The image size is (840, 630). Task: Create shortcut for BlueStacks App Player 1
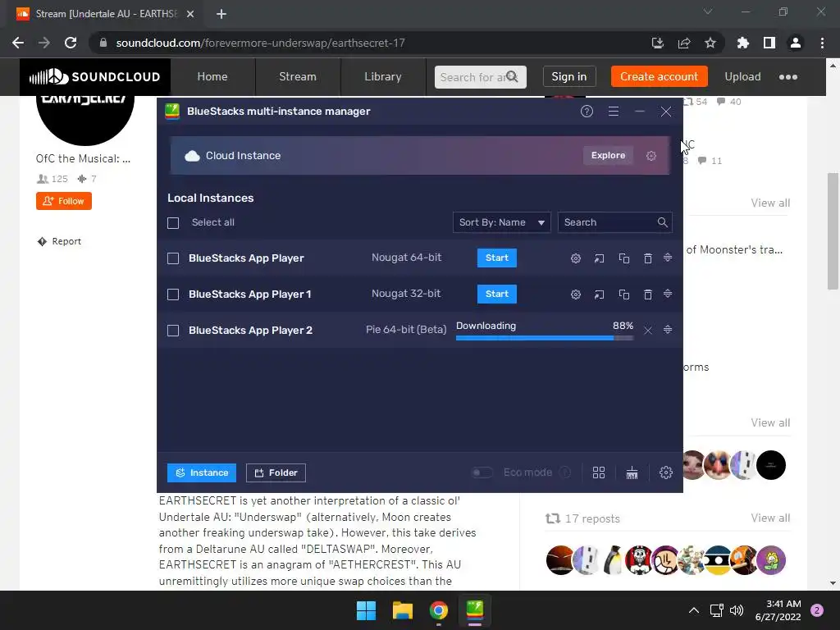599,294
